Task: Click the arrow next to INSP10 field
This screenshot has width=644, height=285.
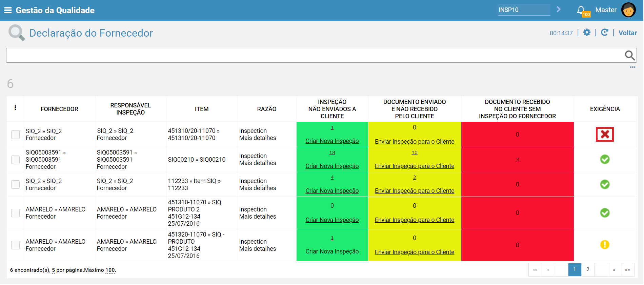Action: [559, 9]
